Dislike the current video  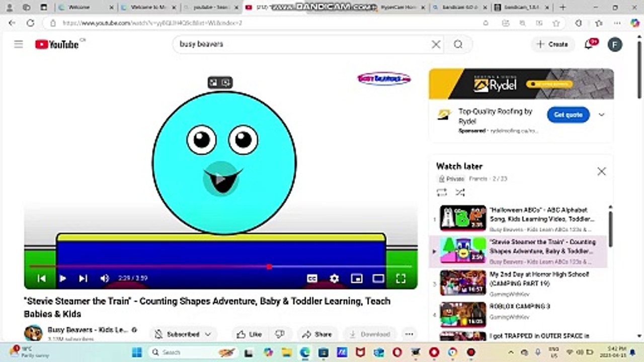(280, 334)
